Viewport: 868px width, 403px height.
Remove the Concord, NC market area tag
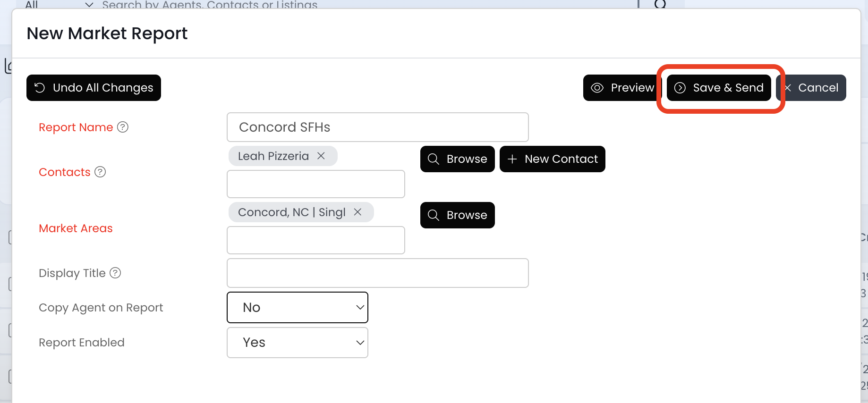(358, 212)
